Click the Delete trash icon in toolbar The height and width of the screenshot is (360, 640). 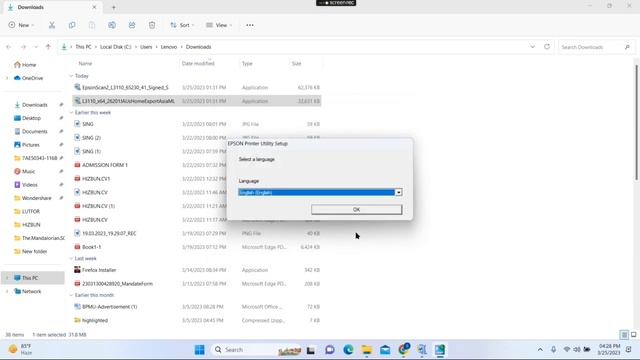[152, 25]
